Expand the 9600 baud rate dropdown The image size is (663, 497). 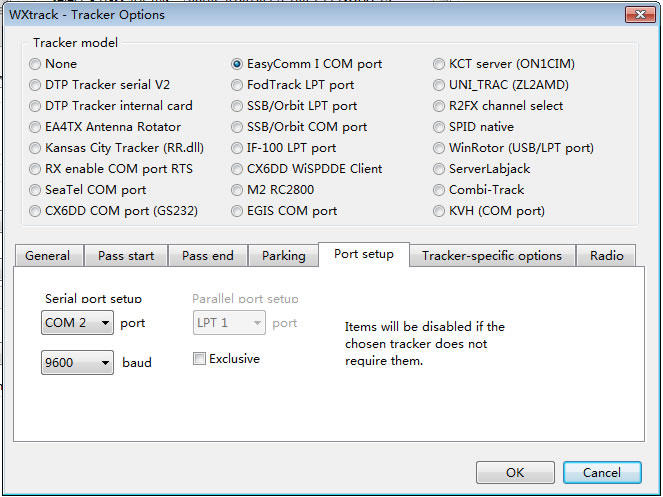(78, 363)
